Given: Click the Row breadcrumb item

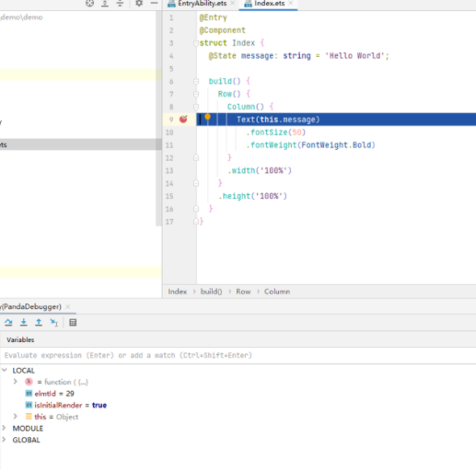Looking at the screenshot, I should (243, 292).
